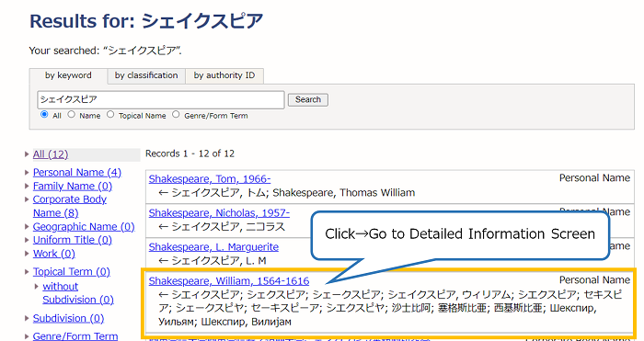
Task: Expand the arrow beside Subdivision (0)
Action: click(x=27, y=318)
